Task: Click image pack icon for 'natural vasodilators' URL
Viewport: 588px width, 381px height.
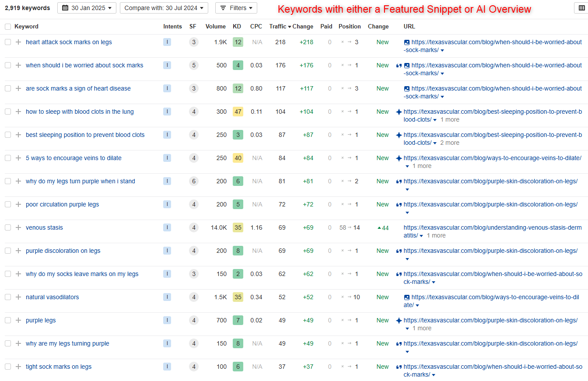Action: click(x=406, y=297)
